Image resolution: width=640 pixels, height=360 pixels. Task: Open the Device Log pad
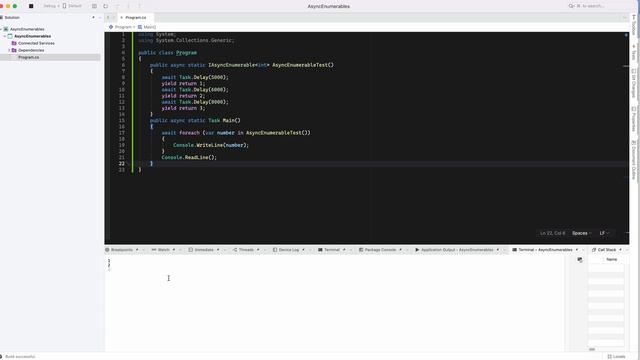[x=289, y=250]
